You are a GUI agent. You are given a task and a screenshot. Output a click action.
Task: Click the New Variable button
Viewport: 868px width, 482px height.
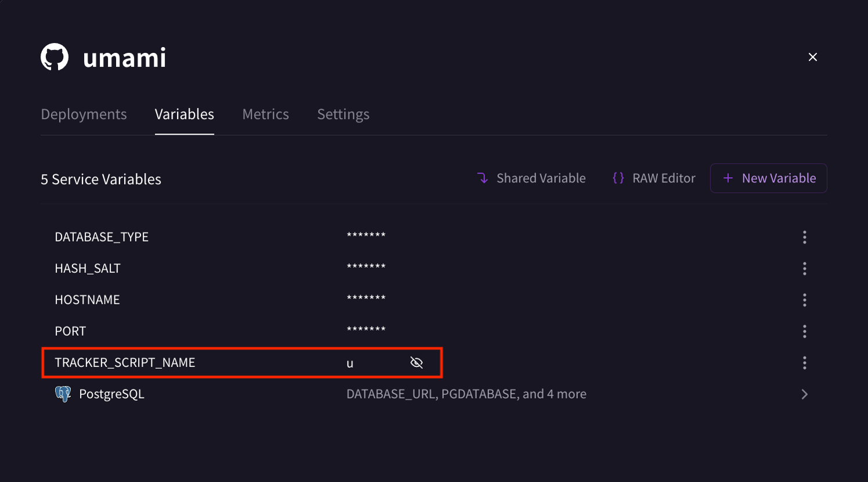tap(768, 178)
